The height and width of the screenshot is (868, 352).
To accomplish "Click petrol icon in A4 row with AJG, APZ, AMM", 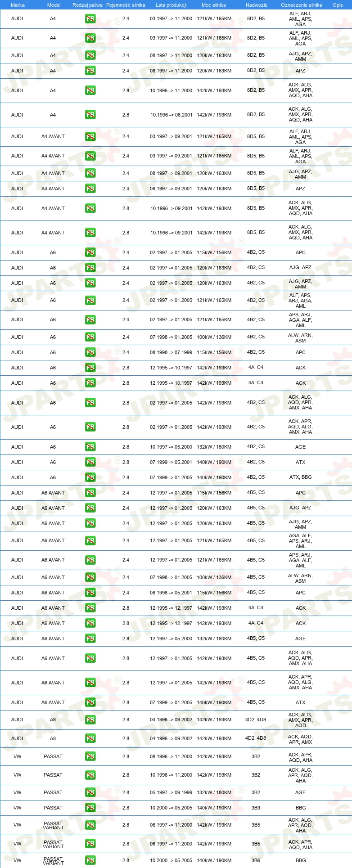I will pos(90,55).
